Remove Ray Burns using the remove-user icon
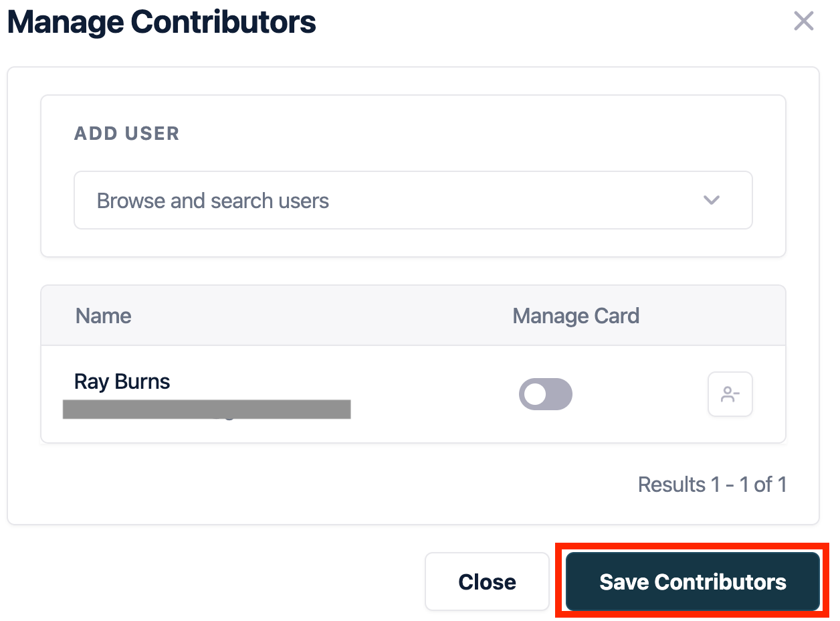Screen dimensions: 840x621 730,394
